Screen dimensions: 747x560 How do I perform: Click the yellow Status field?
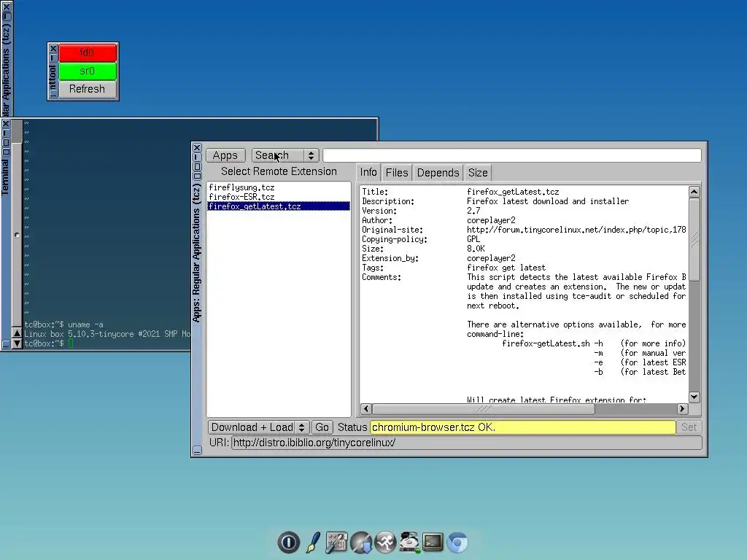click(x=522, y=427)
